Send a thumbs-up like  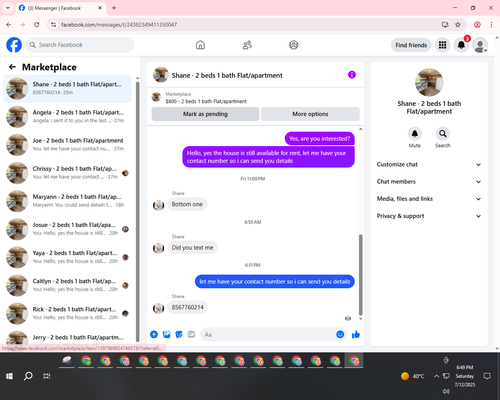(x=356, y=334)
